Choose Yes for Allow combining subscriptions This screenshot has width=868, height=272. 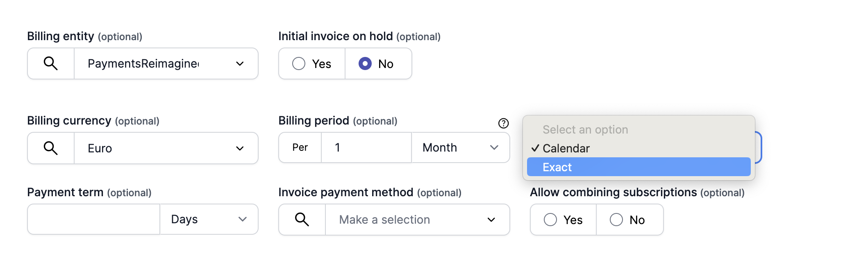tap(550, 220)
